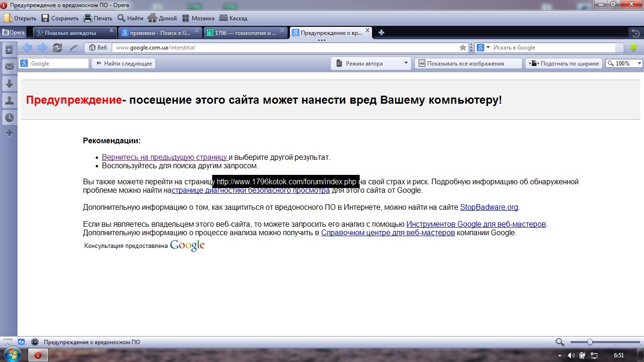Show hidden system tray icons
Image resolution: width=644 pixels, height=362 pixels.
[x=560, y=355]
